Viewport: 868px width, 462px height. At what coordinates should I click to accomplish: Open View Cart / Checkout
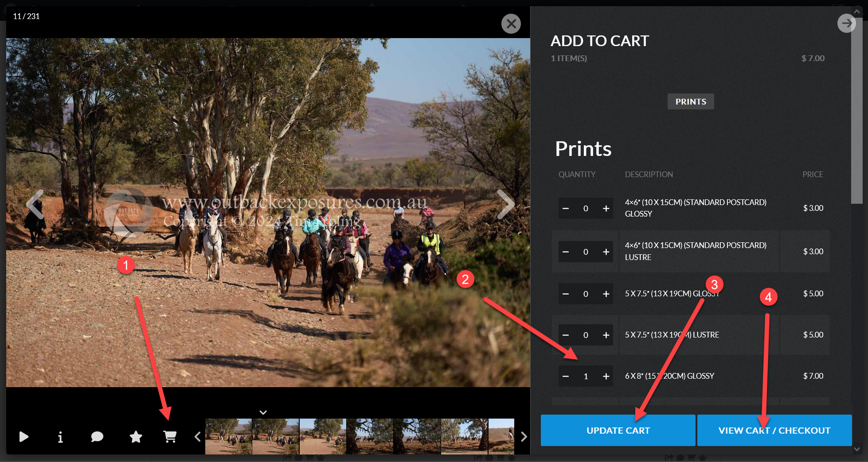coord(774,431)
